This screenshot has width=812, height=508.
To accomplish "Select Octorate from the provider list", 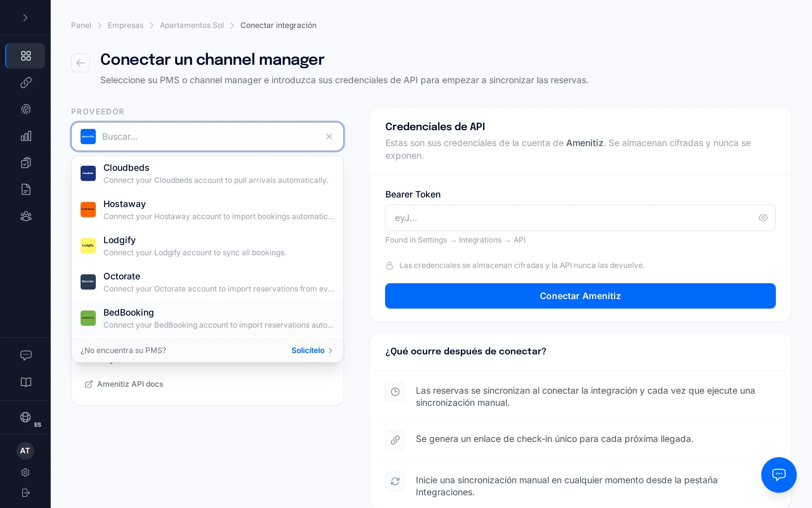I will [x=207, y=282].
